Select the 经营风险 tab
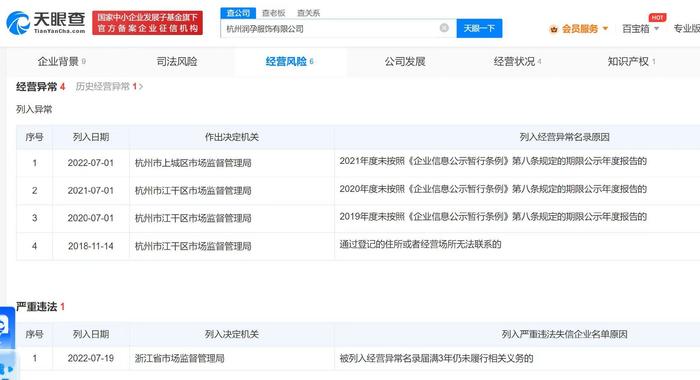Screen dimensions: 700x380 pos(289,62)
